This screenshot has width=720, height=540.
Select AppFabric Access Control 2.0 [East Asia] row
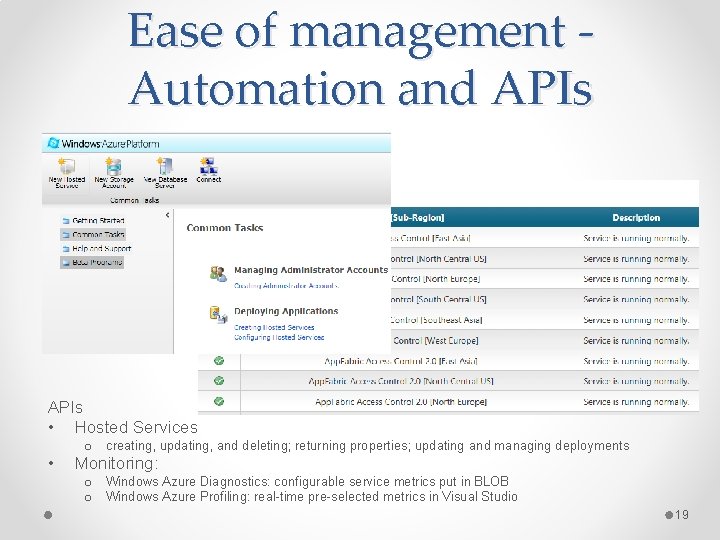(448, 361)
